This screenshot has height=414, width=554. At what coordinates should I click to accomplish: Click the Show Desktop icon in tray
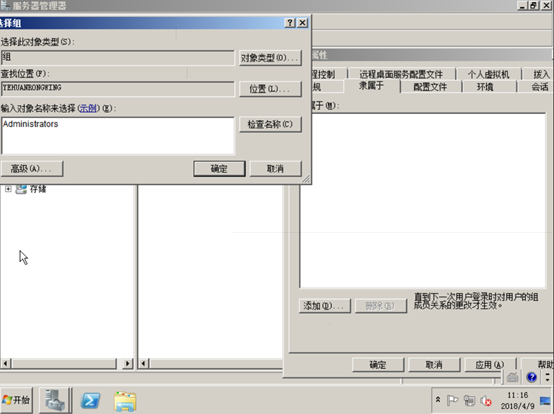tap(546, 401)
